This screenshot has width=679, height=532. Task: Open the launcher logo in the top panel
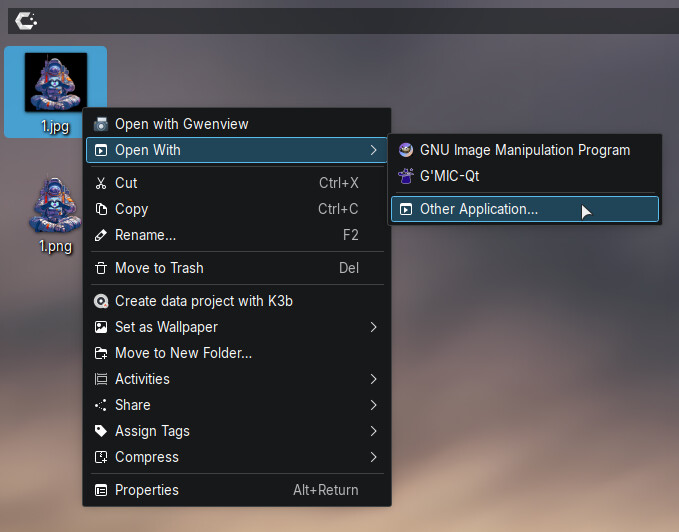click(25, 20)
